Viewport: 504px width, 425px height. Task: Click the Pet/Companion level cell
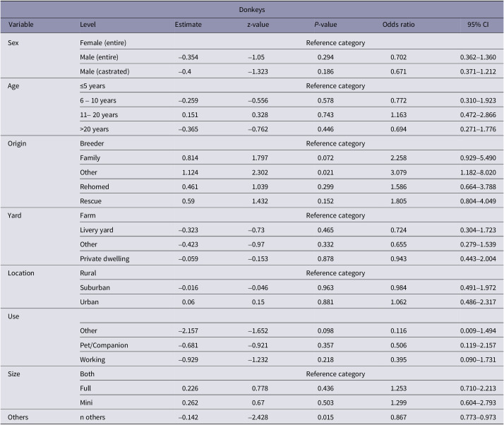tap(104, 345)
